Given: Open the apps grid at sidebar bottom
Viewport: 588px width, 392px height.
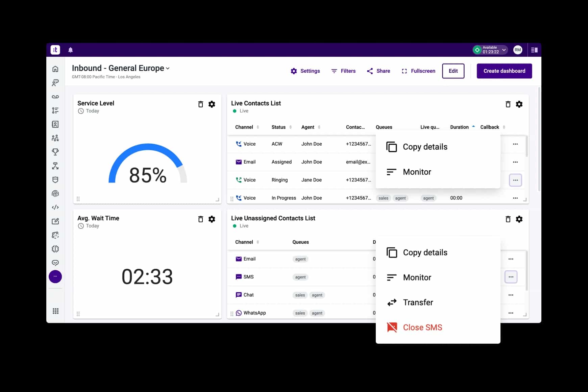Looking at the screenshot, I should pos(55,311).
